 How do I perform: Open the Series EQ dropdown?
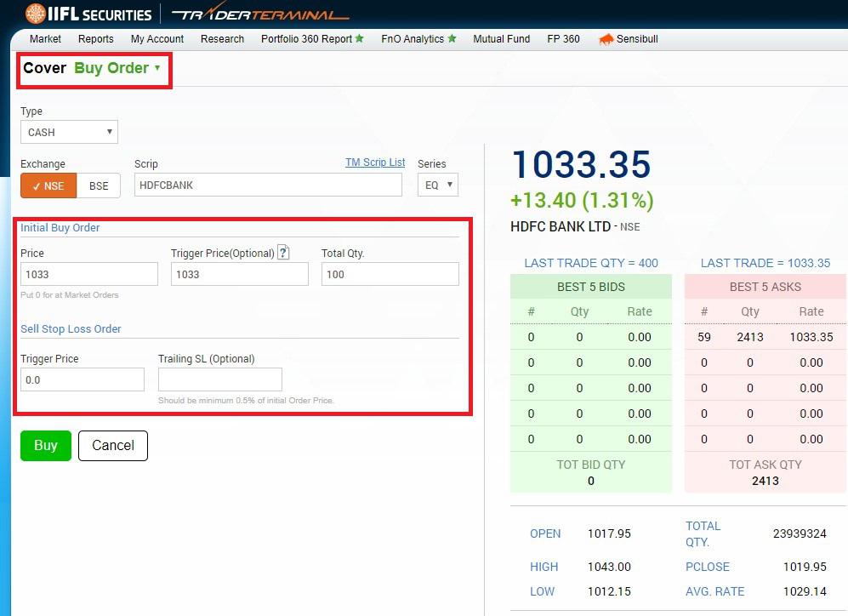438,185
